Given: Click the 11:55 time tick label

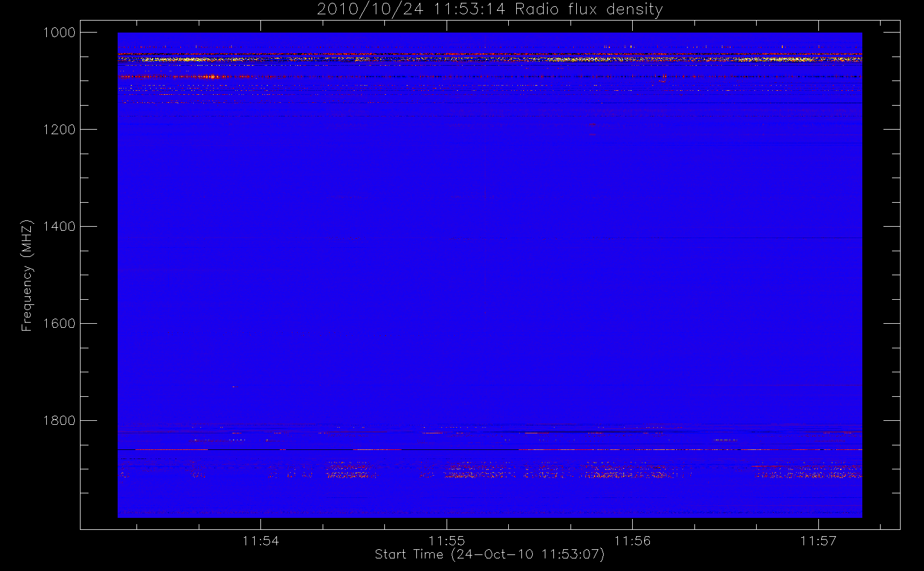Looking at the screenshot, I should (447, 541).
